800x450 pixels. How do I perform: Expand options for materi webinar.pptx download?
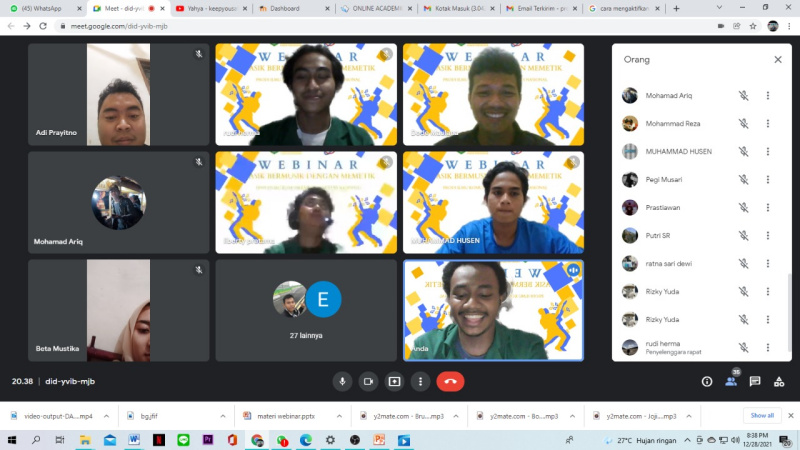[x=339, y=416]
